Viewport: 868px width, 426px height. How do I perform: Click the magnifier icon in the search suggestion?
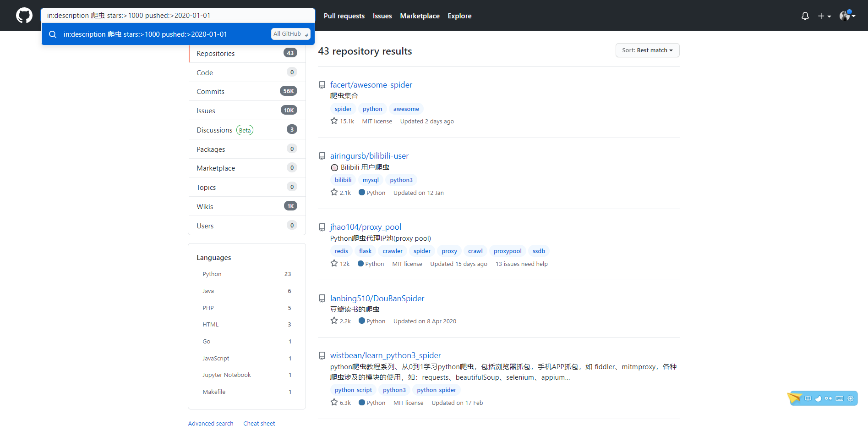tap(53, 34)
